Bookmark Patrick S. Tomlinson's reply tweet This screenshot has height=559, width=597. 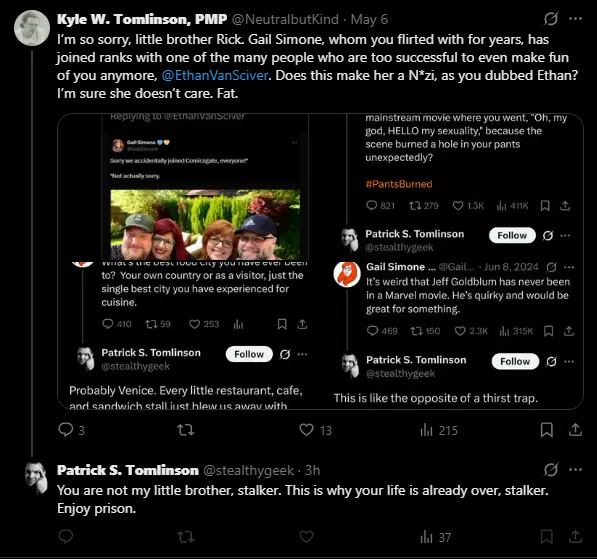click(547, 537)
